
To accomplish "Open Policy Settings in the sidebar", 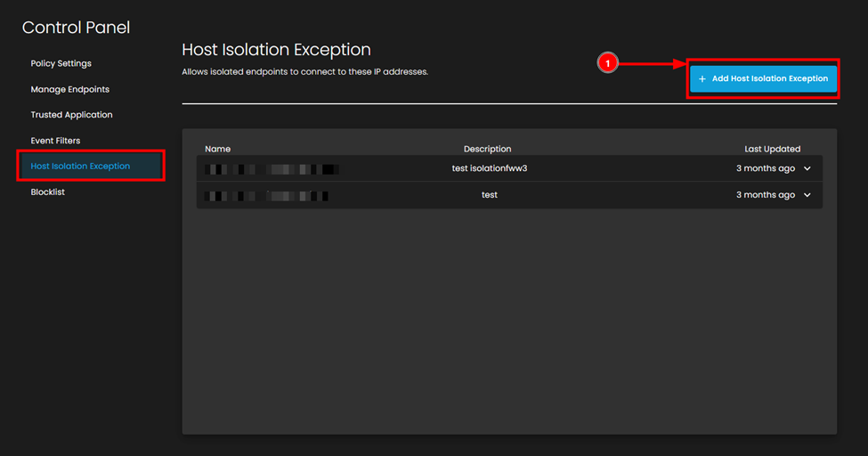I will tap(61, 63).
